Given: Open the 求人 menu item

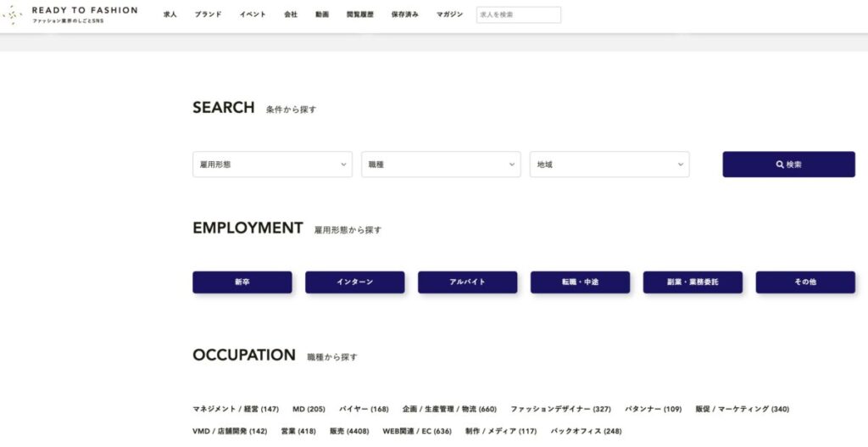Looking at the screenshot, I should click(x=170, y=14).
